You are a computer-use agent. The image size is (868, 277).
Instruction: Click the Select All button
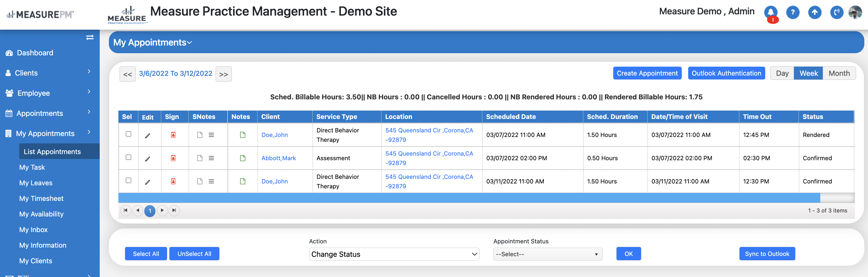(146, 254)
